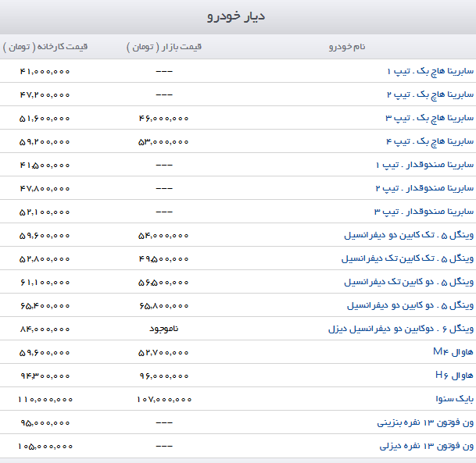Select market price ۵۲,۷۰۰,۰۰۰
This screenshot has height=463, width=476.
[163, 353]
